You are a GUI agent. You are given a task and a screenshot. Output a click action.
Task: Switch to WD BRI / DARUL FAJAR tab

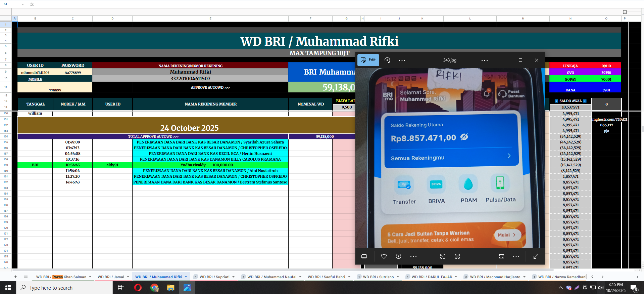(x=432, y=277)
